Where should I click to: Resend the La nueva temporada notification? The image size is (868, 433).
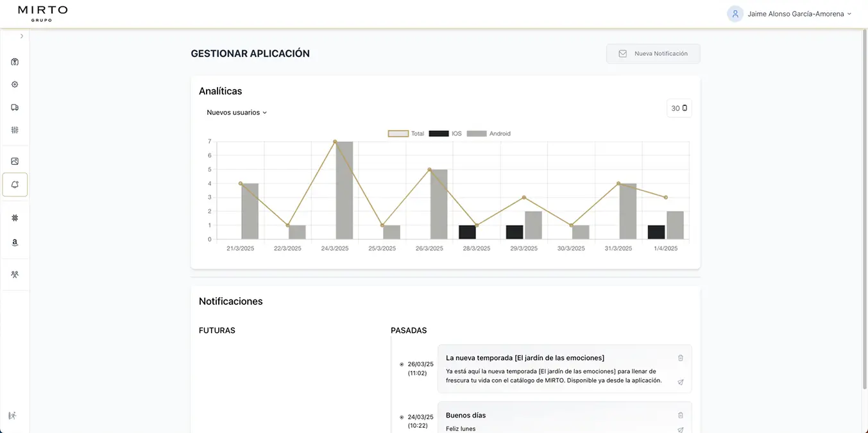tap(681, 382)
